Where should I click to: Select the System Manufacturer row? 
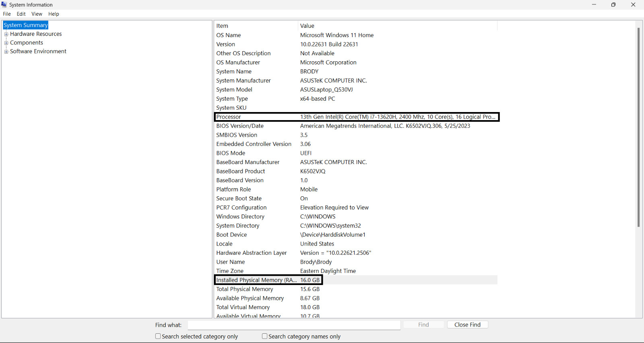(356, 81)
